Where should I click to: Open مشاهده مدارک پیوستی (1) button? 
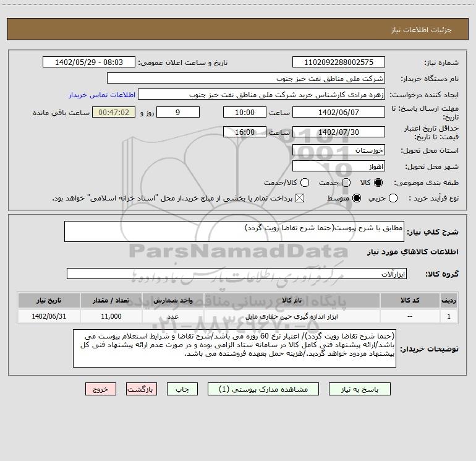(263, 389)
